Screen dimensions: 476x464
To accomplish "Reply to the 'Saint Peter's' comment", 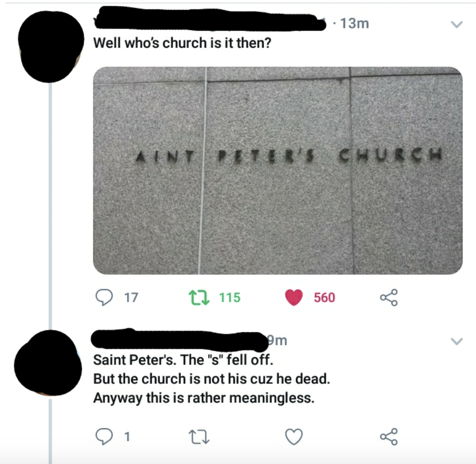I will tap(102, 437).
